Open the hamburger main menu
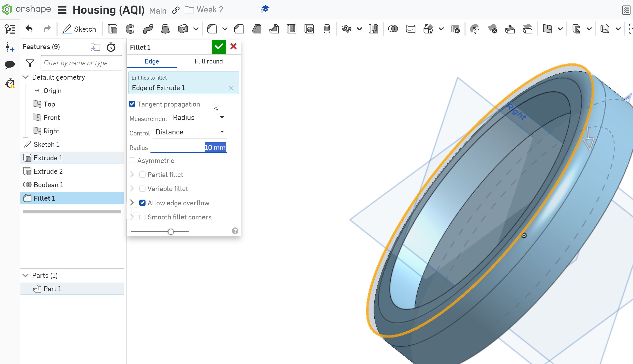The height and width of the screenshot is (364, 633). point(62,10)
